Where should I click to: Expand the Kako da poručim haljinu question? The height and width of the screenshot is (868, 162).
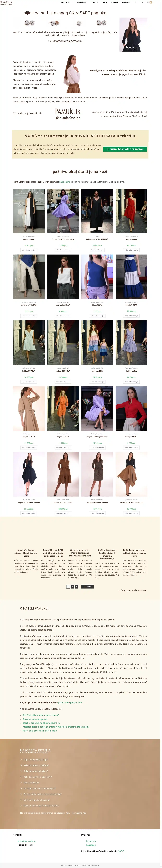coord(35,771)
